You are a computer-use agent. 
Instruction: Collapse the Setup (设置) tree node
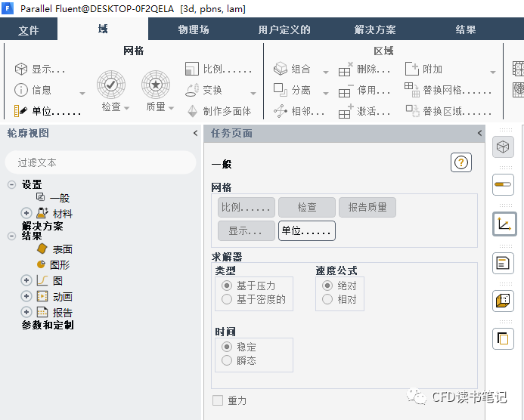coord(11,184)
